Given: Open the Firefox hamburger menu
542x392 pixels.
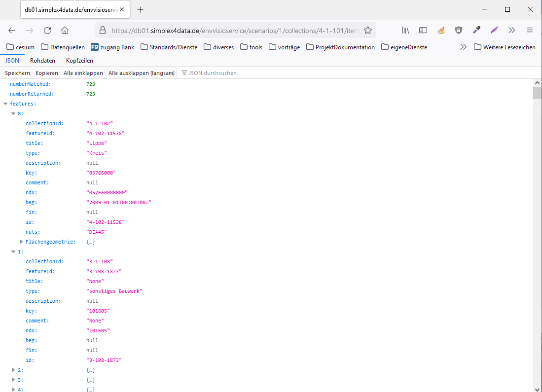Looking at the screenshot, I should pos(530,31).
